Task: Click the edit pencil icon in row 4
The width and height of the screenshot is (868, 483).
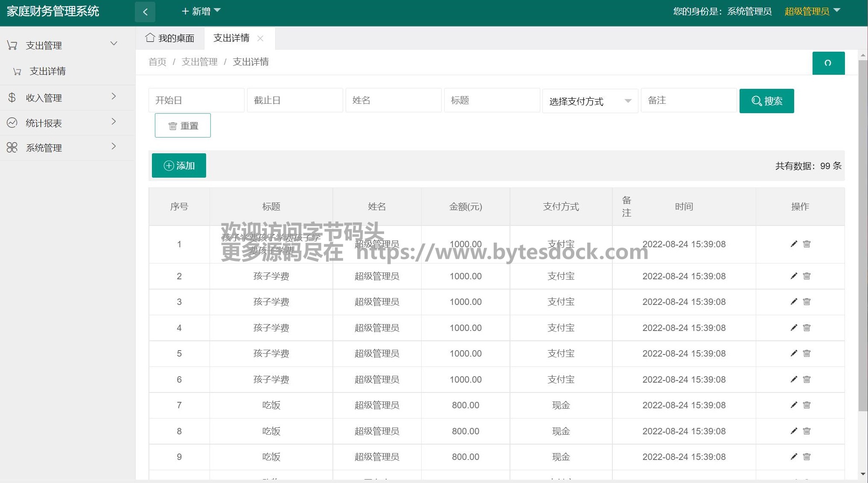Action: point(794,328)
